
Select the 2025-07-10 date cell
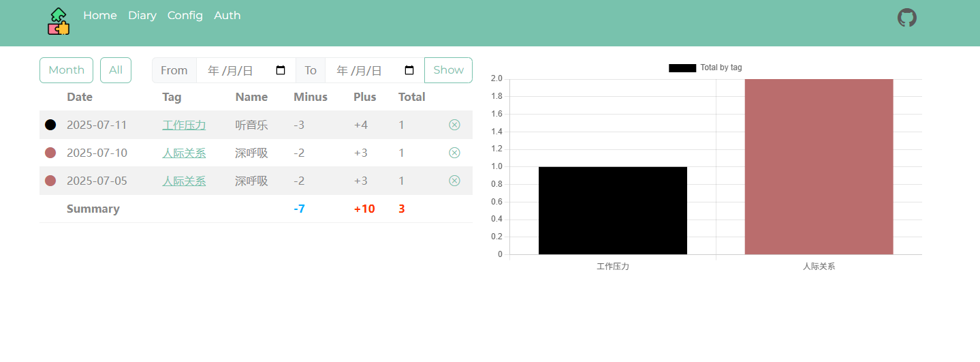click(x=97, y=153)
